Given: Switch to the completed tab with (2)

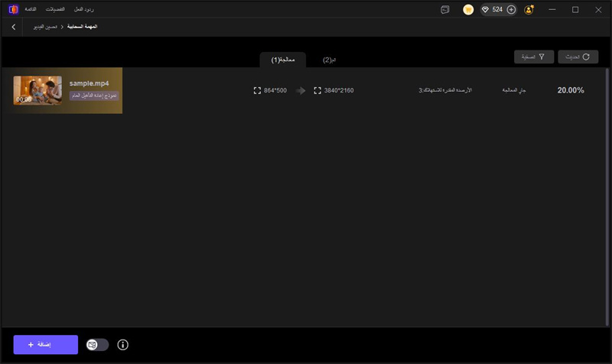Looking at the screenshot, I should click(328, 59).
